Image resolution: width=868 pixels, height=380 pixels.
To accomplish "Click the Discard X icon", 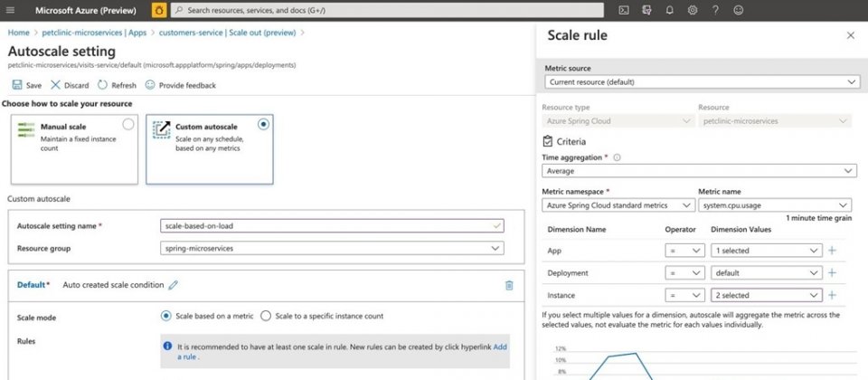I will click(55, 85).
